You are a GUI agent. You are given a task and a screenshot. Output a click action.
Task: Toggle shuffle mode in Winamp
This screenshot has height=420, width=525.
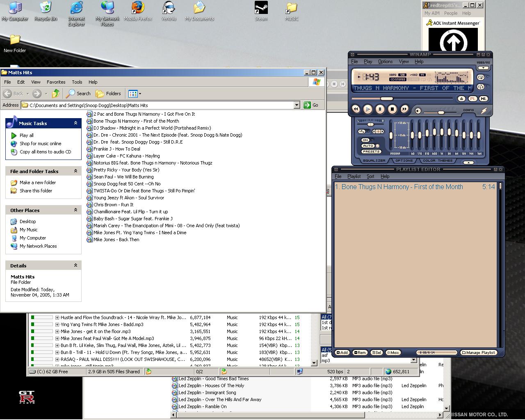click(481, 87)
